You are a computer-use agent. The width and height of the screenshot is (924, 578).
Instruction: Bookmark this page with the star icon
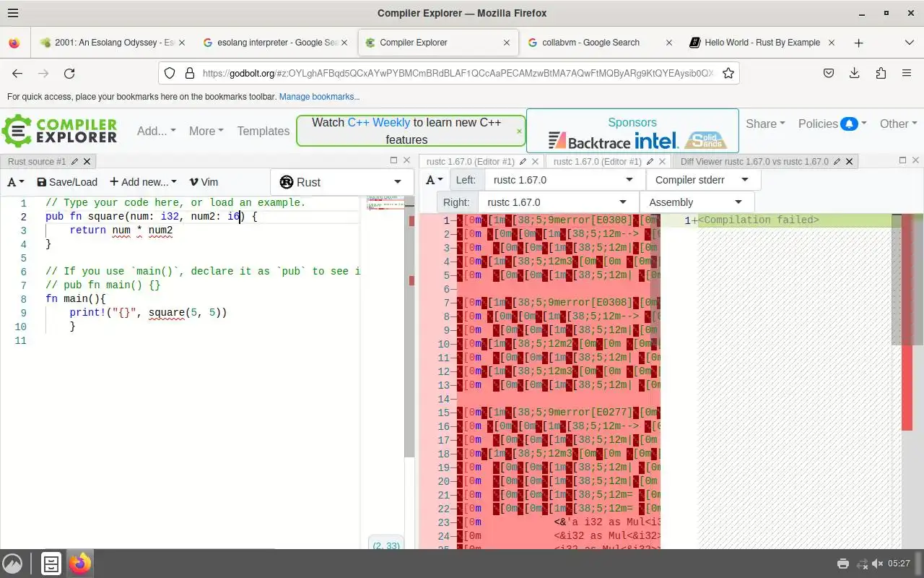pyautogui.click(x=728, y=73)
